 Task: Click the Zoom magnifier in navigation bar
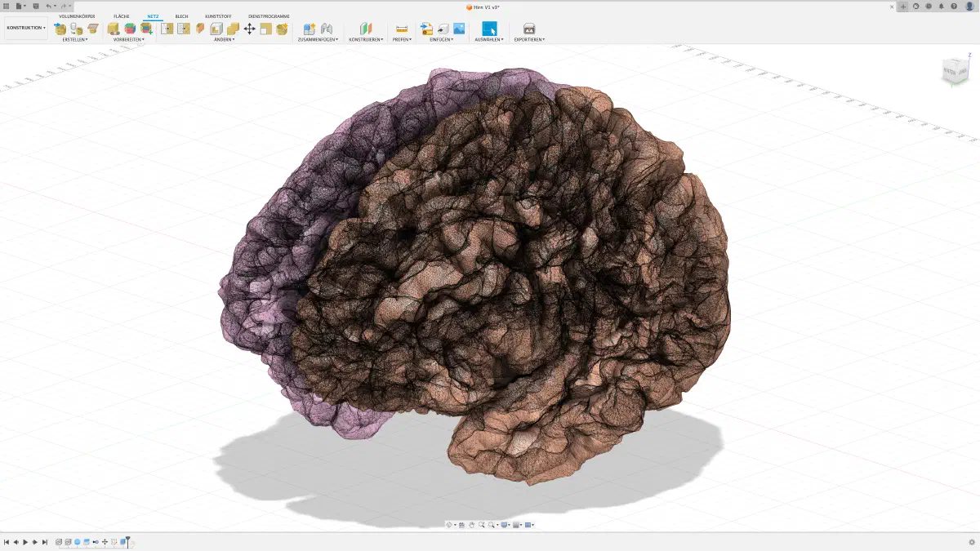482,526
